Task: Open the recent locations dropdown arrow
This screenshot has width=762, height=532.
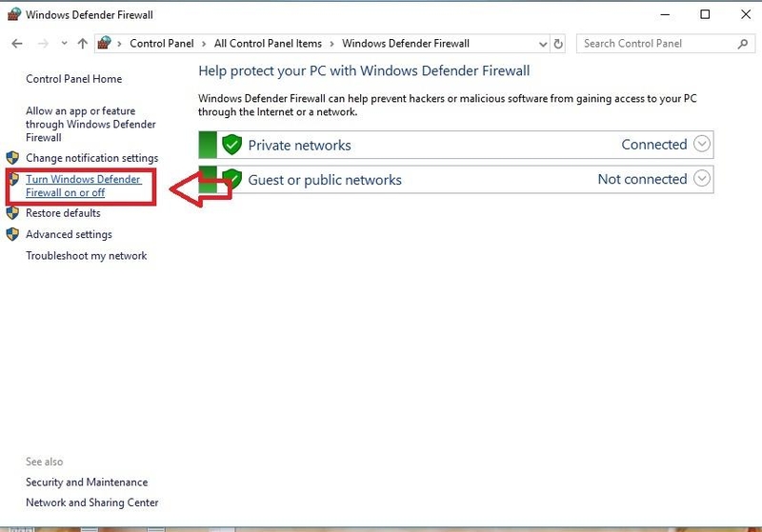Action: 64,44
